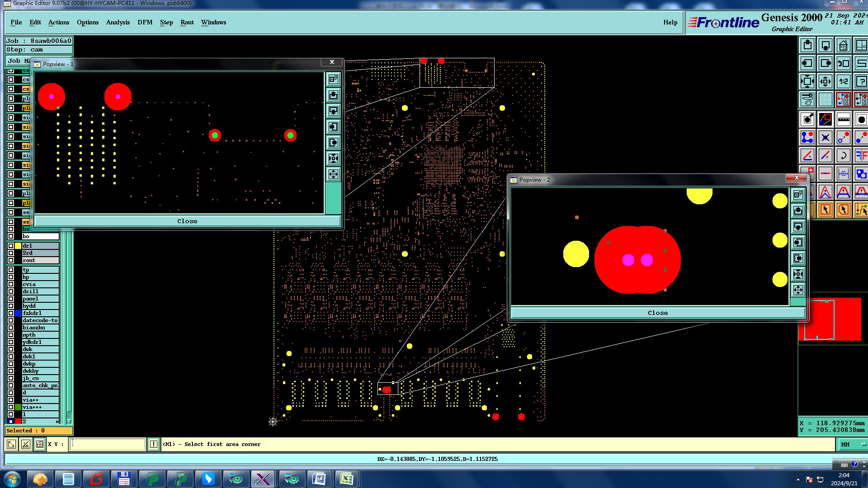Screen dimensions: 868x488
Task: Click the rotate arrow edit icon
Action: click(843, 156)
